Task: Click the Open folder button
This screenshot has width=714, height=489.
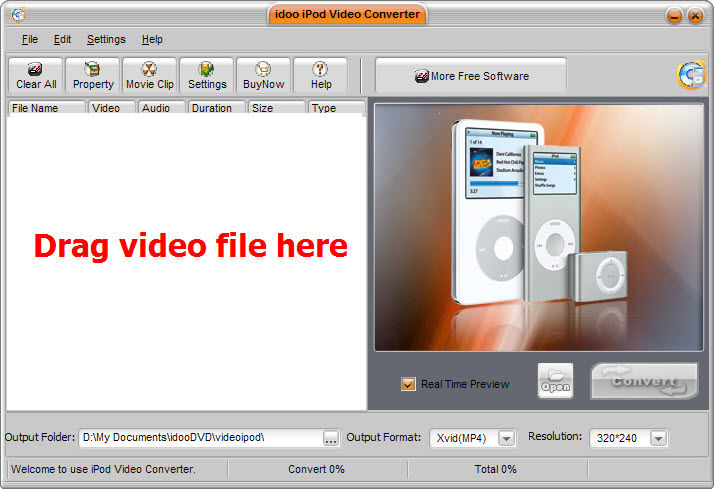Action: click(x=555, y=381)
